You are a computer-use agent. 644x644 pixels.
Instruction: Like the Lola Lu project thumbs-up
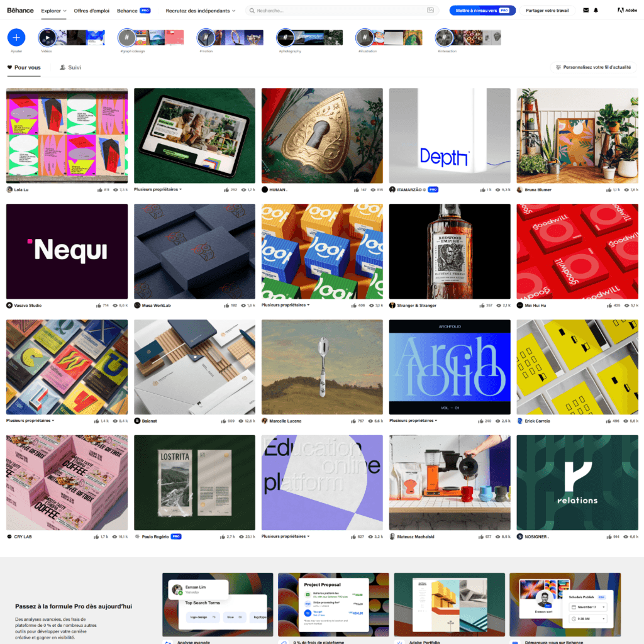coord(100,190)
